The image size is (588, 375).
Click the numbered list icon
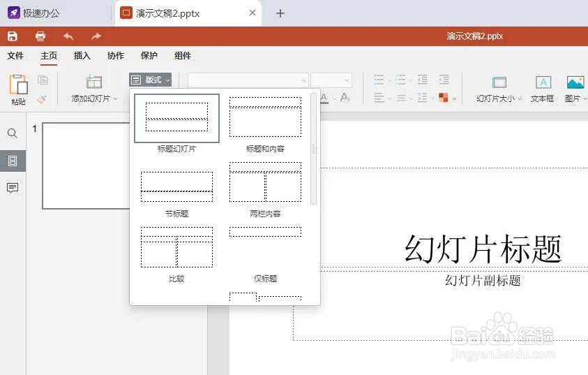click(x=401, y=80)
